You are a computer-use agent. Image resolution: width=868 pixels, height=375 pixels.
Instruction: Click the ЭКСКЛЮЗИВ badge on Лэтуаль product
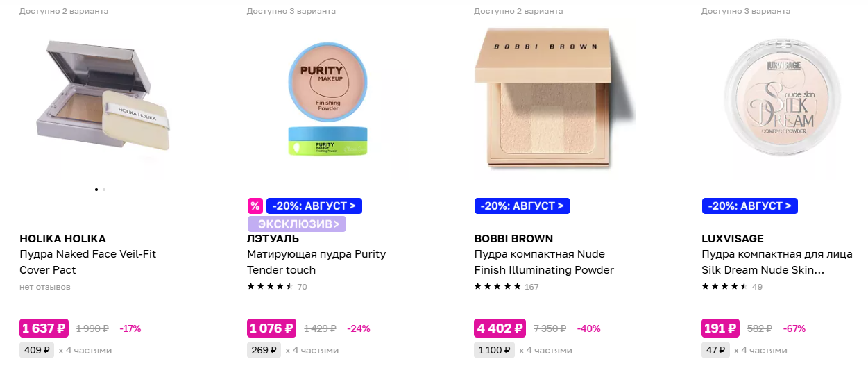(297, 224)
